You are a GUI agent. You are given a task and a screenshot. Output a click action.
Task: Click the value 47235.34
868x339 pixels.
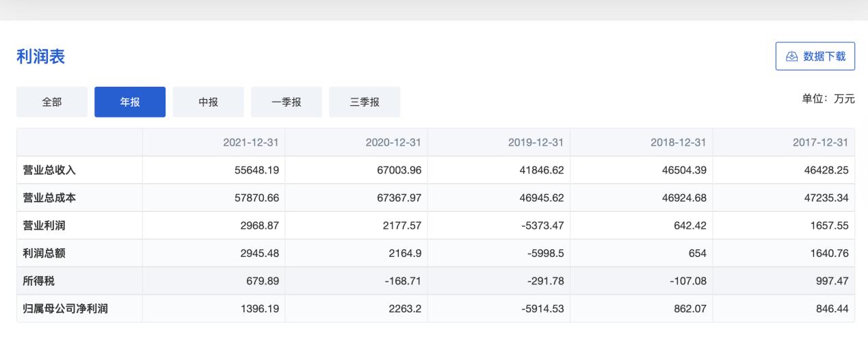(x=826, y=198)
